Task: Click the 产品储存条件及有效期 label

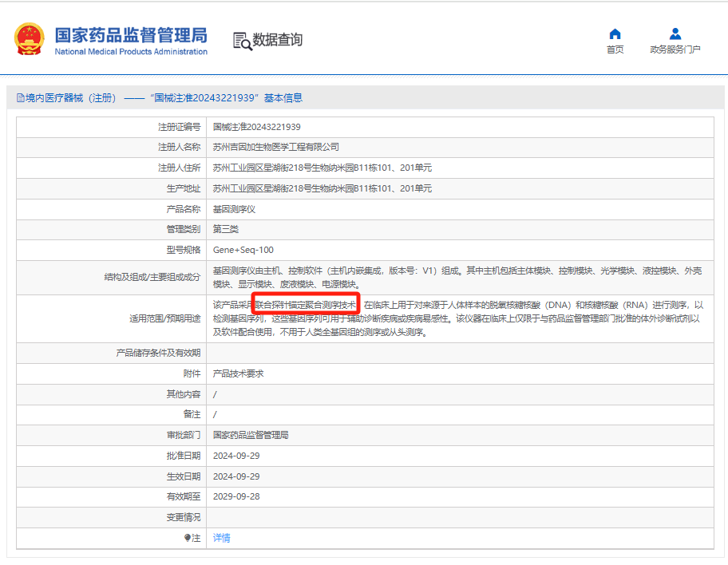Action: point(158,353)
